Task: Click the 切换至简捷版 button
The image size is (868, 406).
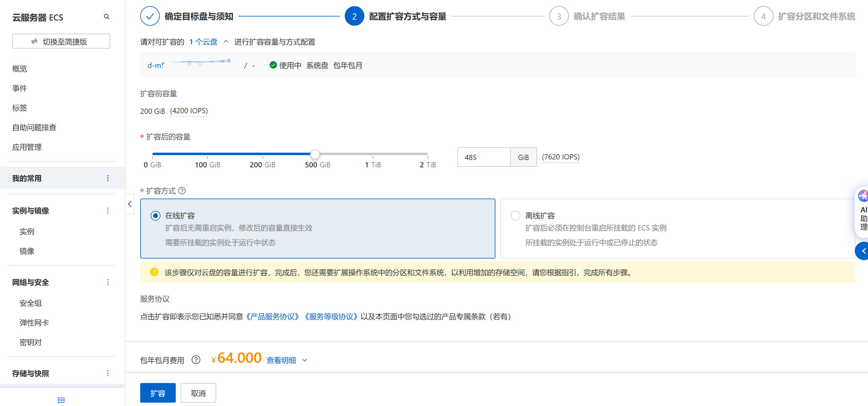Action: point(61,41)
